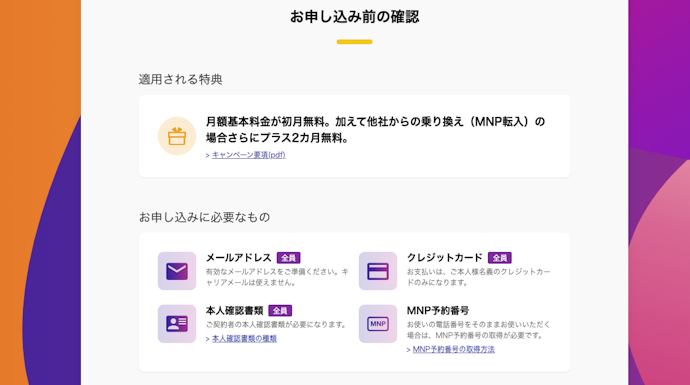Click the MNP予約番号の取得が必要です description

(478, 330)
